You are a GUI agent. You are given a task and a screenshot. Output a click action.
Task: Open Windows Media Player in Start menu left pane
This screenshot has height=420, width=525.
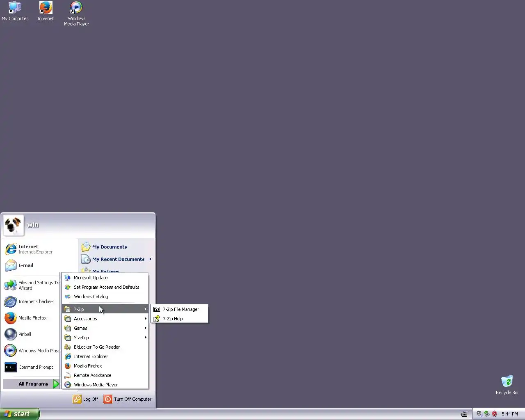(32, 351)
